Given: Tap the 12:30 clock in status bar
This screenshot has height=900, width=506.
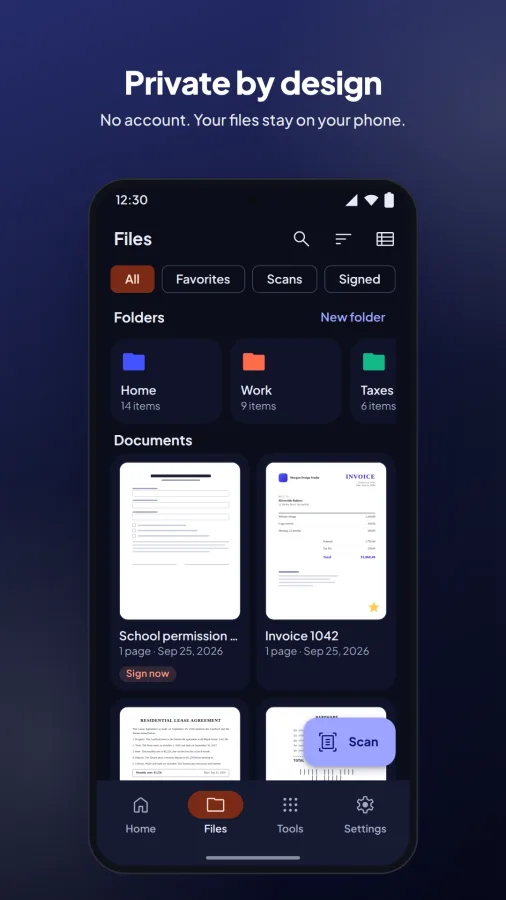Looking at the screenshot, I should tap(131, 200).
